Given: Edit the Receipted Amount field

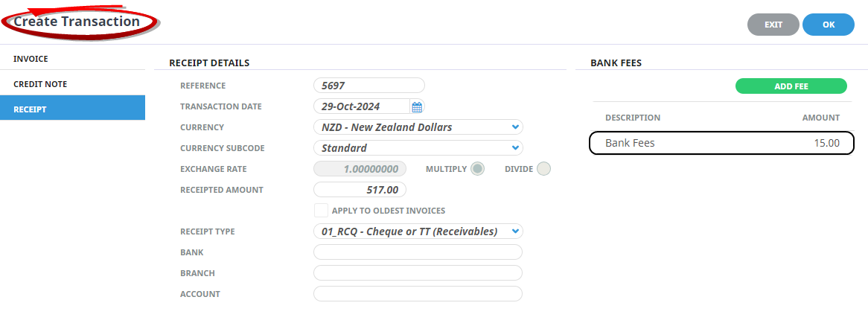Looking at the screenshot, I should pyautogui.click(x=360, y=190).
